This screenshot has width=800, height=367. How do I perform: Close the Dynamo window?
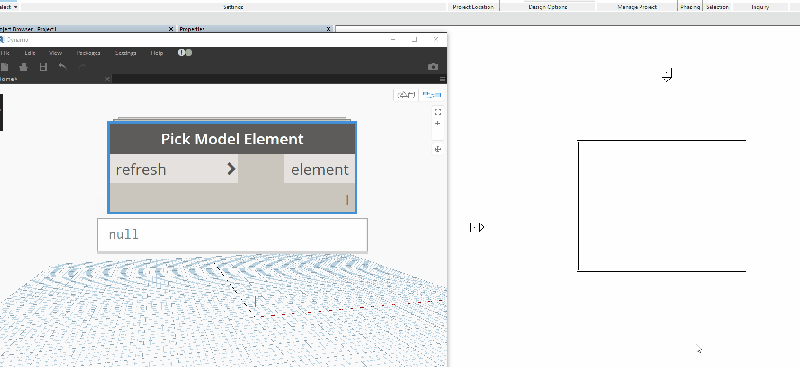(x=435, y=39)
